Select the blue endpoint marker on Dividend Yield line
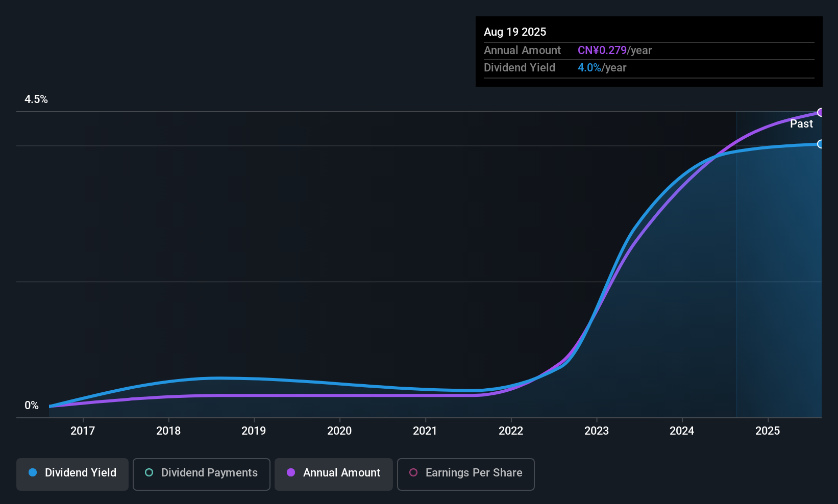Viewport: 838px width, 504px height. 820,144
